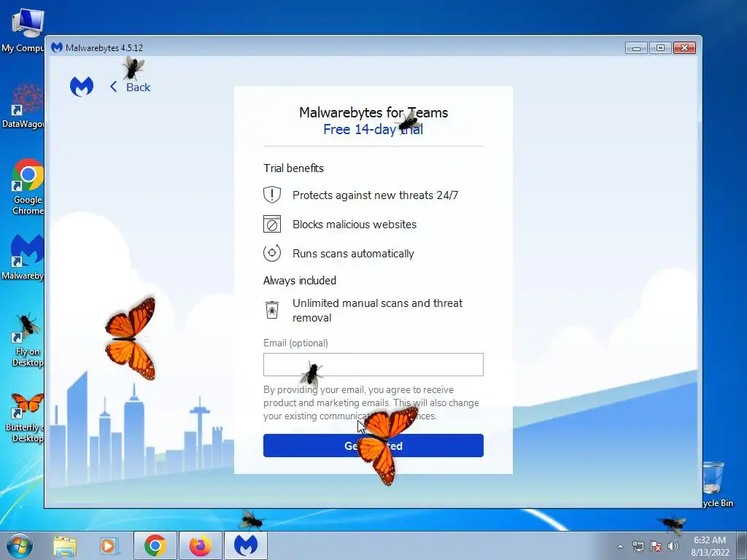Open Windows Media Player from taskbar
Screen dimensions: 747x560
pos(108,545)
